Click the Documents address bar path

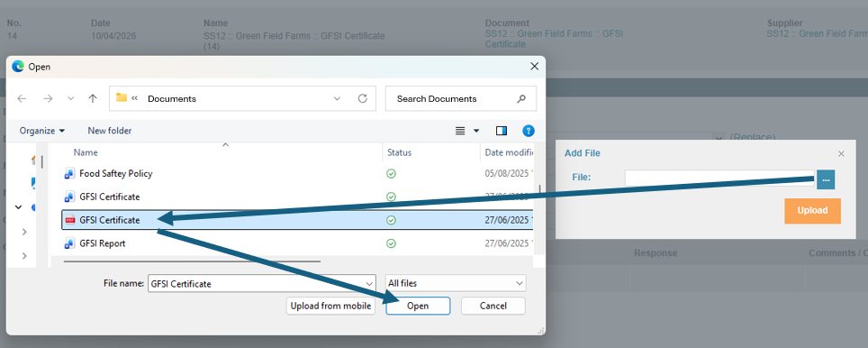pos(172,98)
